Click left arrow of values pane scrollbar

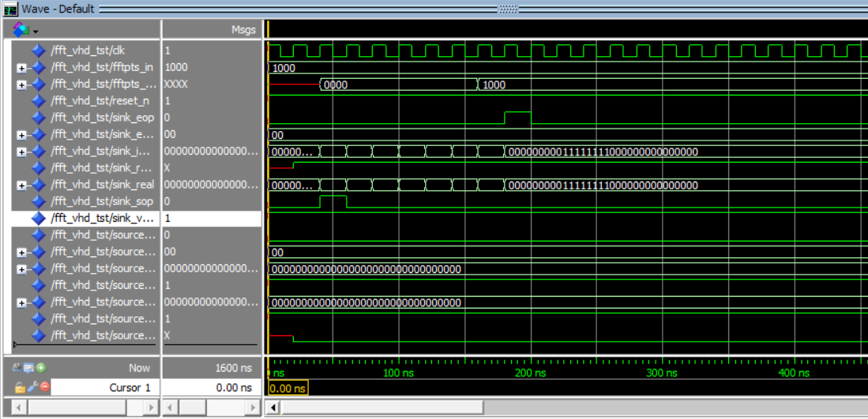[171, 408]
